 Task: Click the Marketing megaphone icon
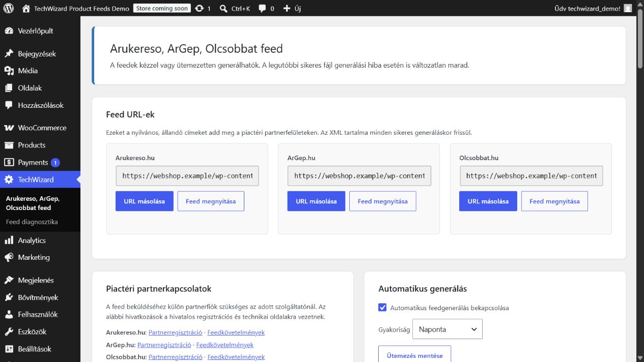tap(9, 258)
